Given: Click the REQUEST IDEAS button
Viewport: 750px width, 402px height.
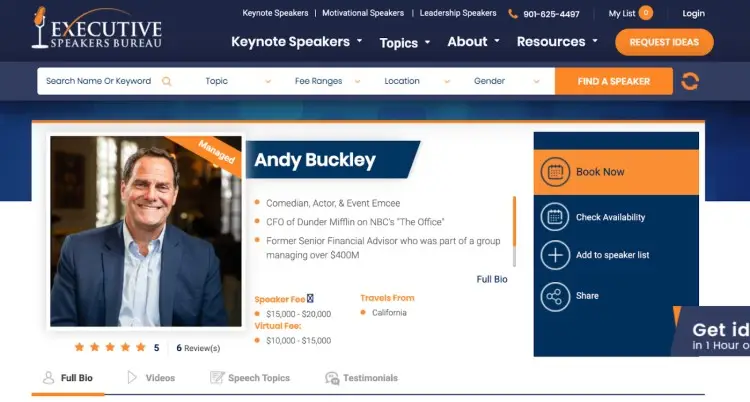Looking at the screenshot, I should tap(664, 42).
